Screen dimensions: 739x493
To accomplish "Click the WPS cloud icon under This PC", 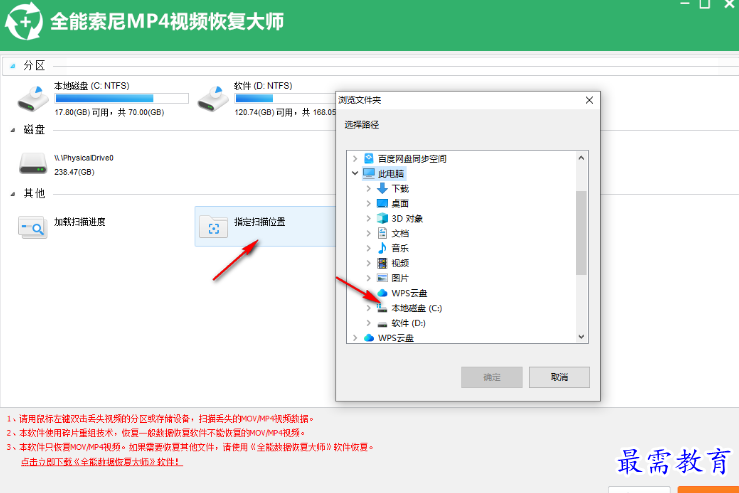I will click(382, 293).
